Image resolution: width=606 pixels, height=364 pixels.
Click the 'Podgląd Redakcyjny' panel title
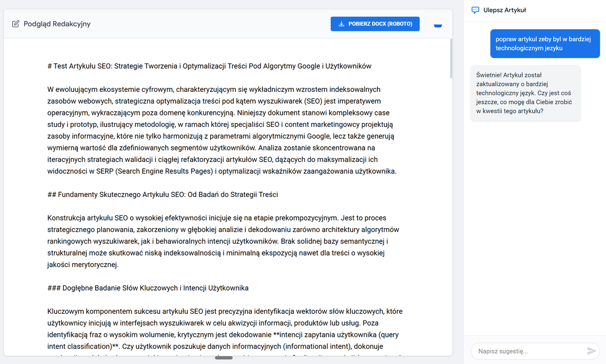click(57, 24)
